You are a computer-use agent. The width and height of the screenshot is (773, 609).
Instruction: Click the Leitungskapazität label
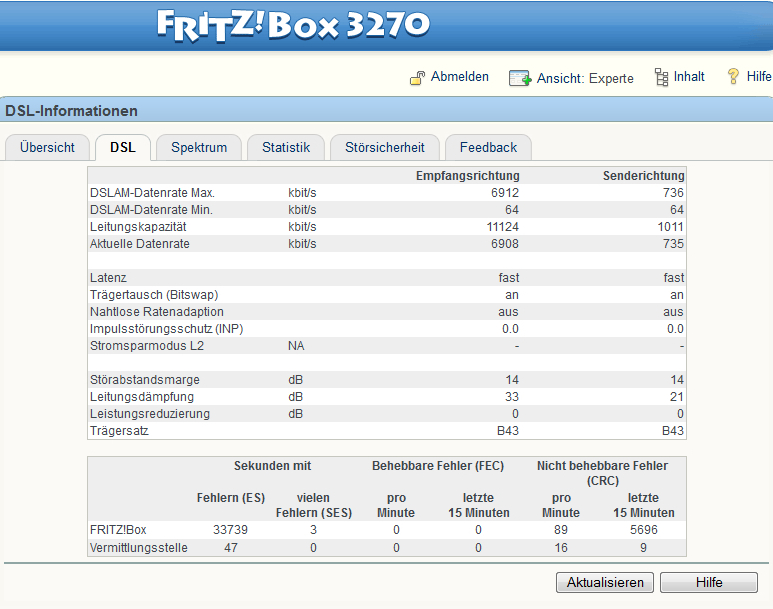pos(138,227)
